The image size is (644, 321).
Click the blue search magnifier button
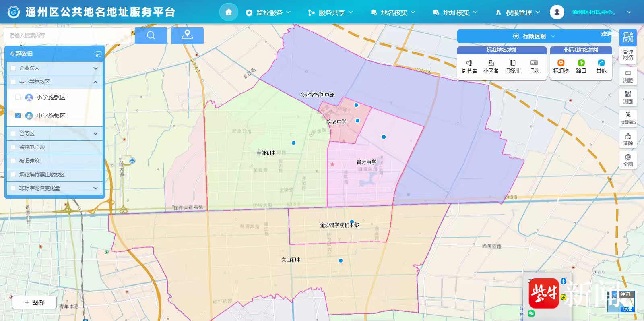click(x=151, y=35)
